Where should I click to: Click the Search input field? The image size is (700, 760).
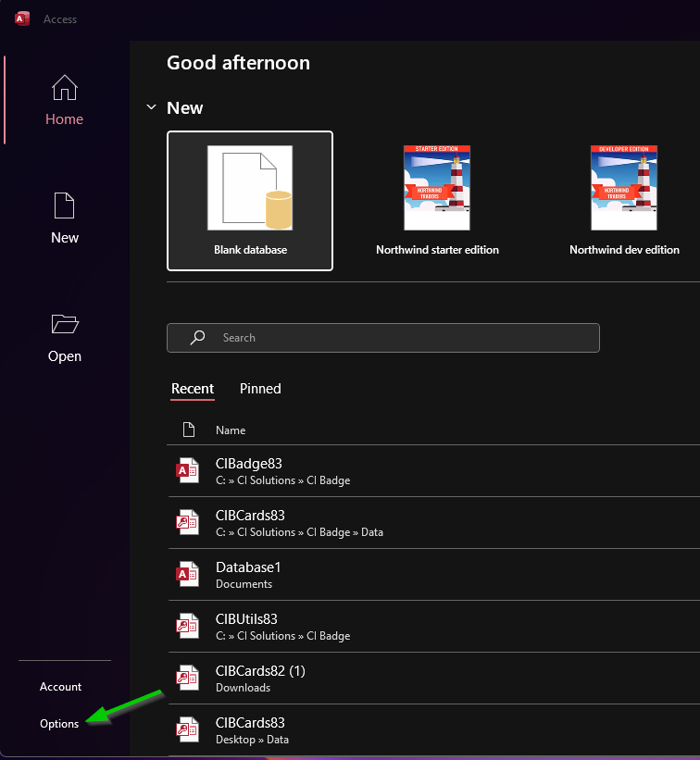pos(383,338)
